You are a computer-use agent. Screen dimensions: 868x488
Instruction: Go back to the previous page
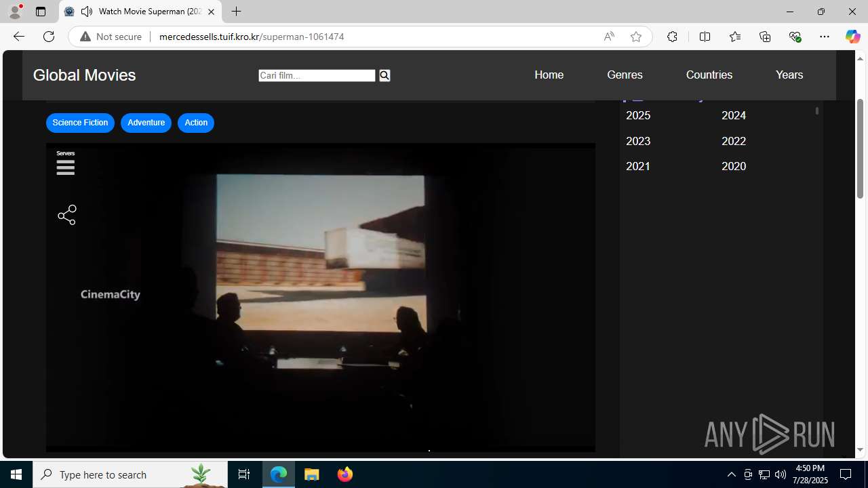(x=18, y=37)
